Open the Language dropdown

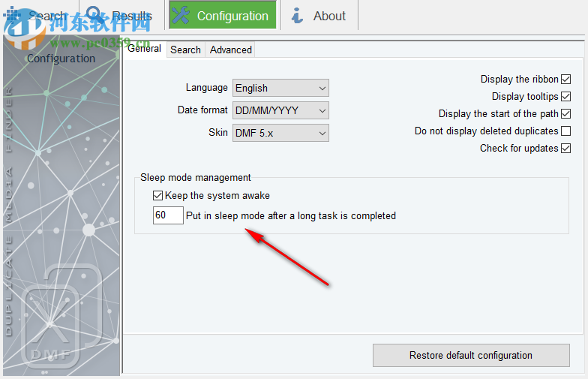280,89
